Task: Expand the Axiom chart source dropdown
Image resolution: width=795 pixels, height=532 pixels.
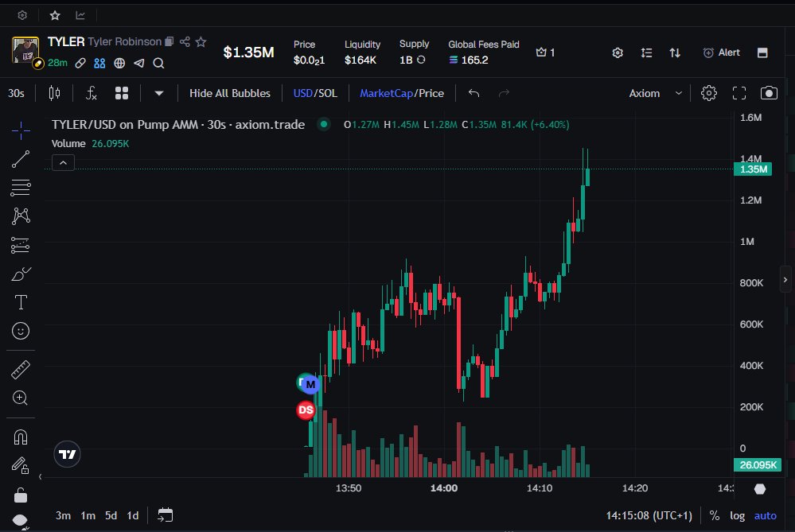Action: pyautogui.click(x=655, y=93)
